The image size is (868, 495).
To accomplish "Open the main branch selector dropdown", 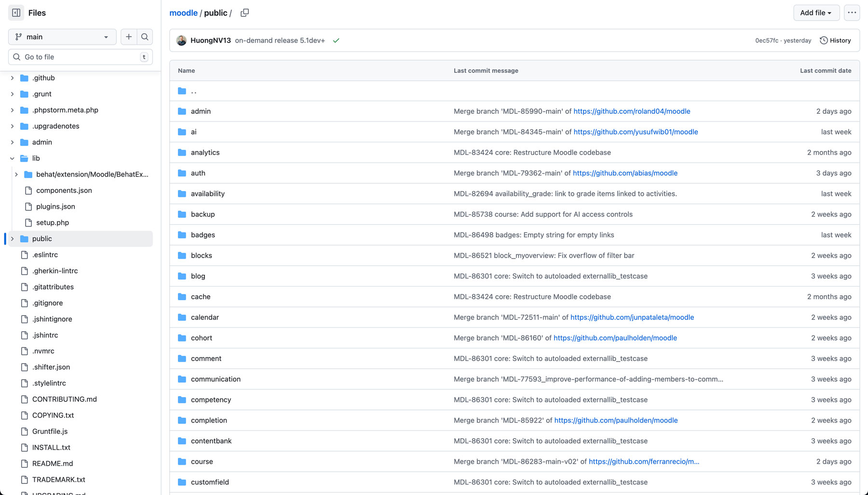I will 62,37.
